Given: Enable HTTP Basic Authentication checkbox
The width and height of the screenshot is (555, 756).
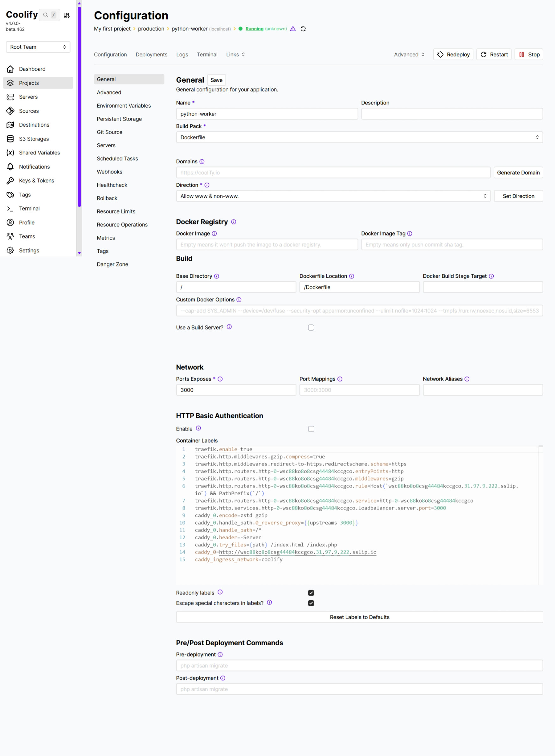Looking at the screenshot, I should [311, 429].
